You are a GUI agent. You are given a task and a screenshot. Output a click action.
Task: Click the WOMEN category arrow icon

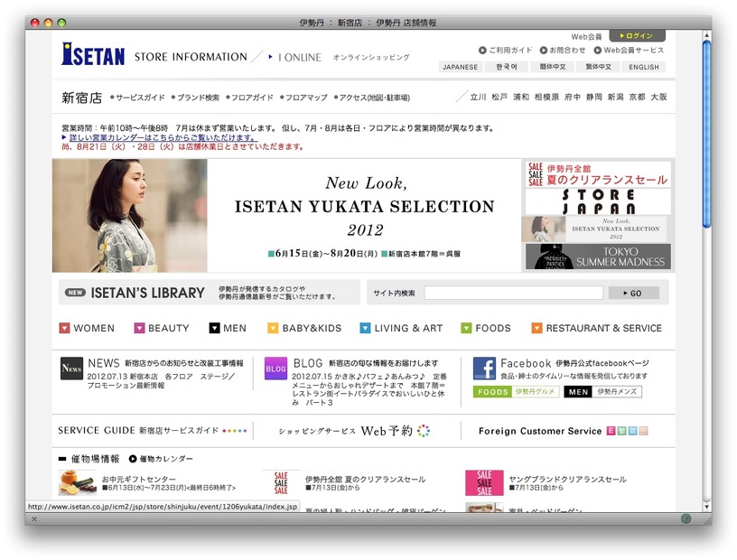point(64,328)
